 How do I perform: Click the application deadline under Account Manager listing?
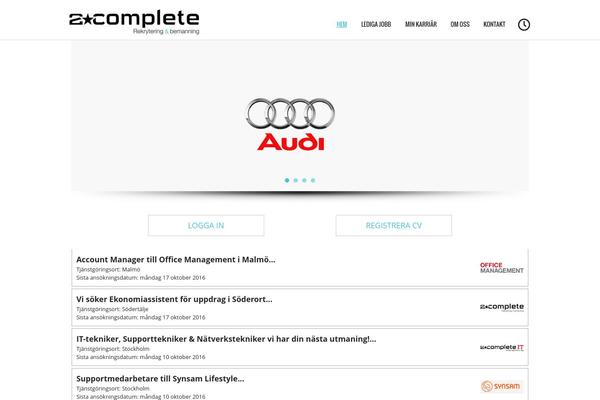tap(141, 278)
